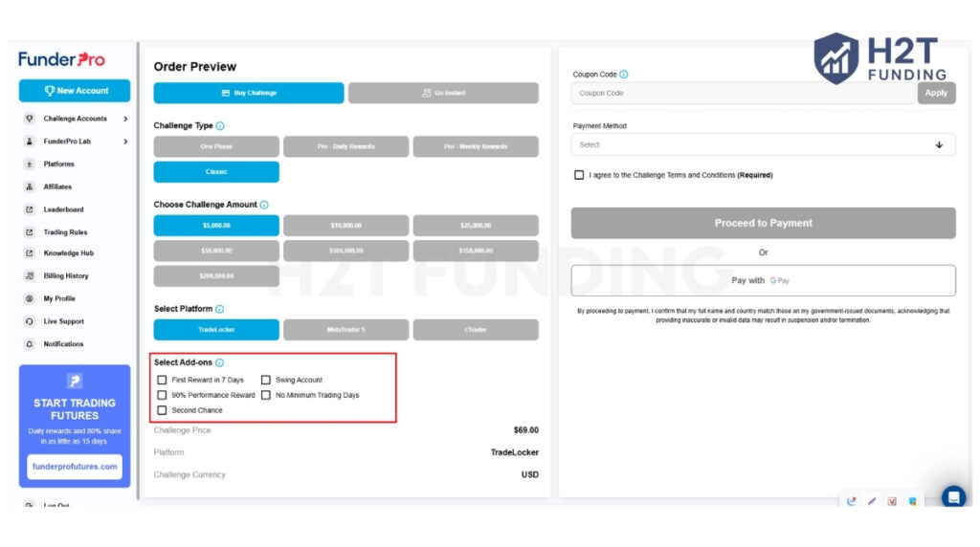This screenshot has width=980, height=547.
Task: Click the Live Support headset icon
Action: 30,321
